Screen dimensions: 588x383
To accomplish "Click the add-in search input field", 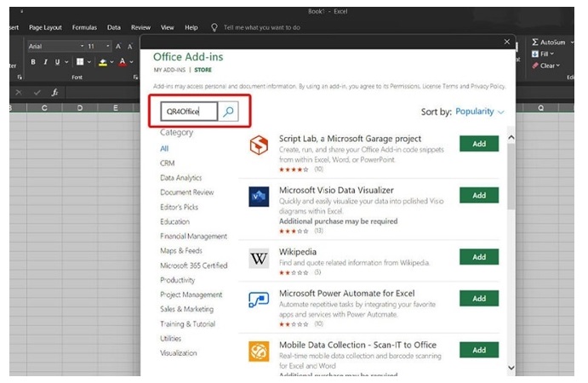I will (x=188, y=111).
